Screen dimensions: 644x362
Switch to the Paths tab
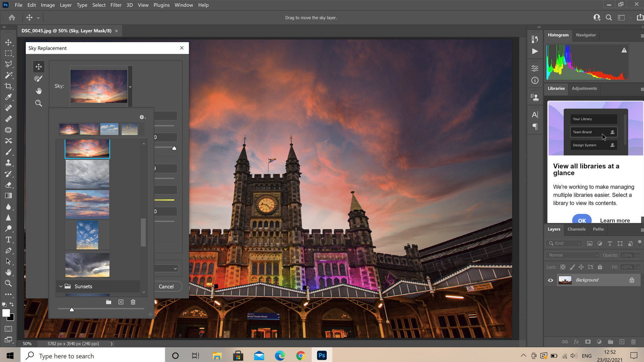(x=598, y=229)
